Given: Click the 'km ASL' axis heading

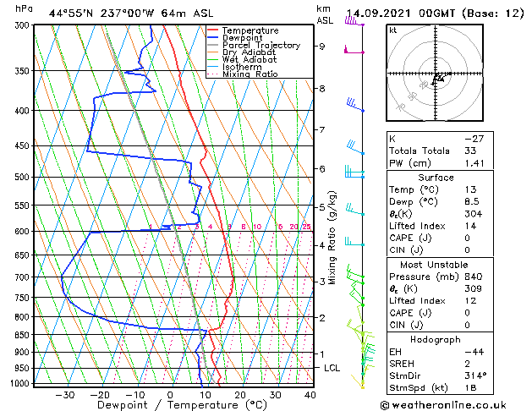Looking at the screenshot, I should pos(325,14).
